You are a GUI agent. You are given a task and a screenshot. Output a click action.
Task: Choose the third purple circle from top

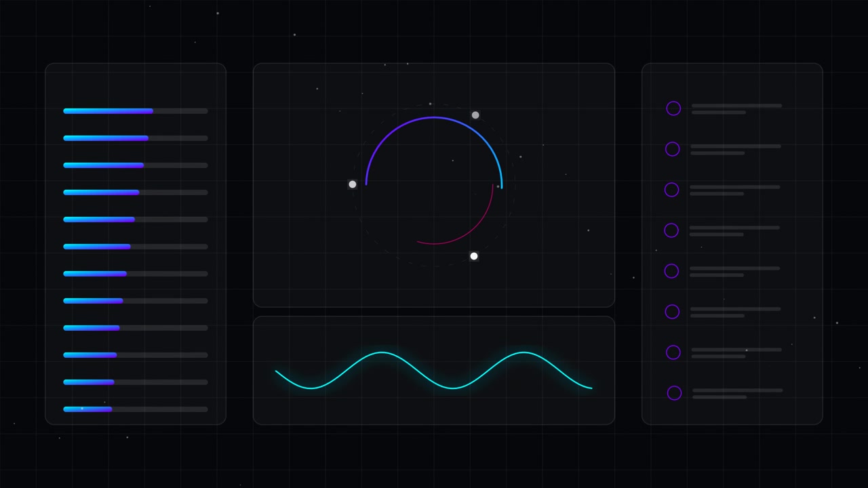pyautogui.click(x=672, y=190)
